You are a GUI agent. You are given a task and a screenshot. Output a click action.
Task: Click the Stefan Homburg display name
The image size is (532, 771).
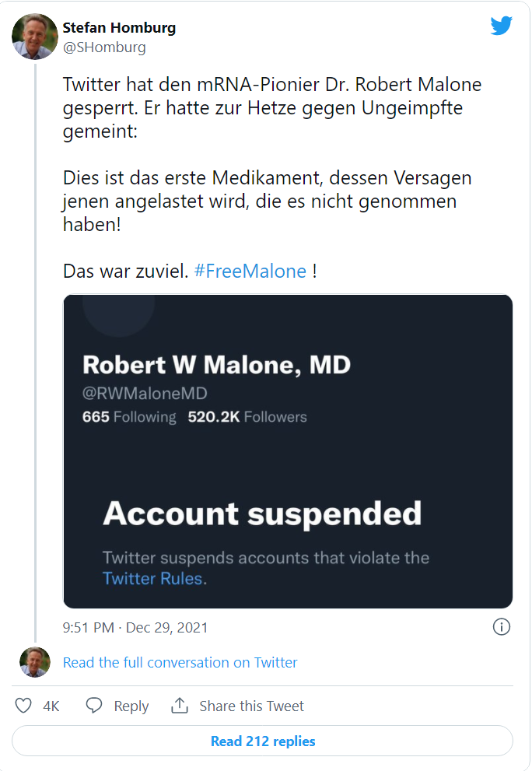[x=119, y=27]
